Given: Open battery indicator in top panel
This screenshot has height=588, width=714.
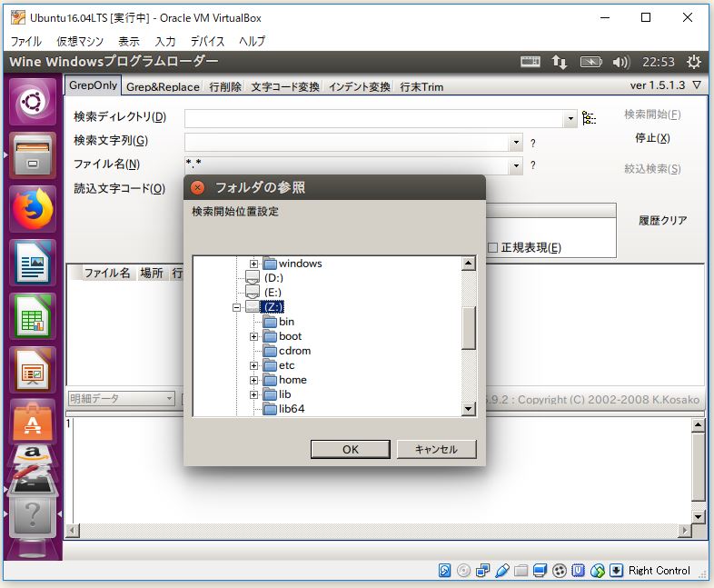Looking at the screenshot, I should coord(590,62).
